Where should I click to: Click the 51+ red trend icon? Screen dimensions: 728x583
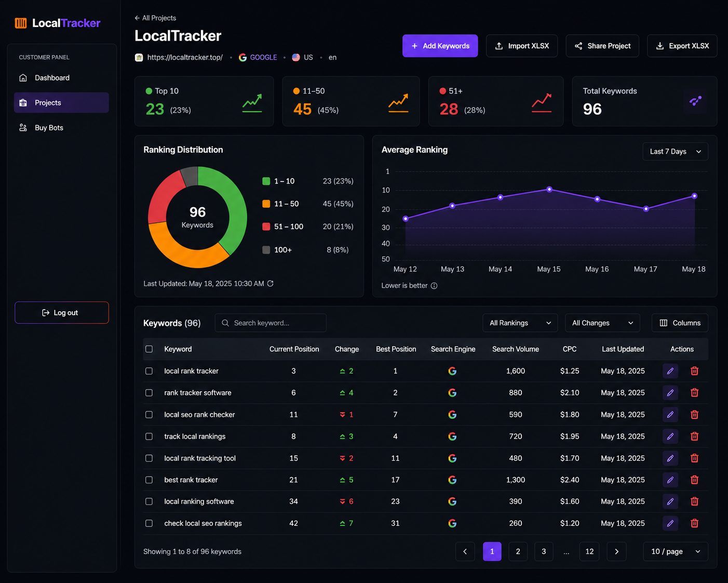[542, 103]
